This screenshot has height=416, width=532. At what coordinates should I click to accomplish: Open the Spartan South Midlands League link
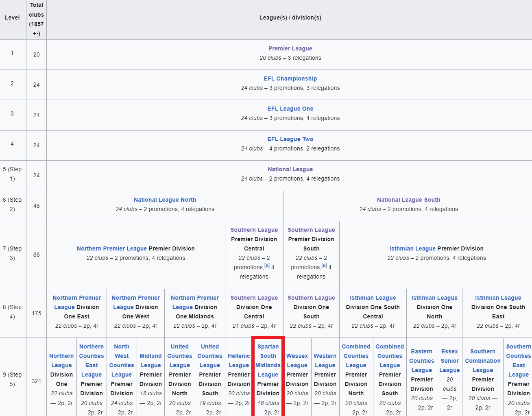(268, 361)
